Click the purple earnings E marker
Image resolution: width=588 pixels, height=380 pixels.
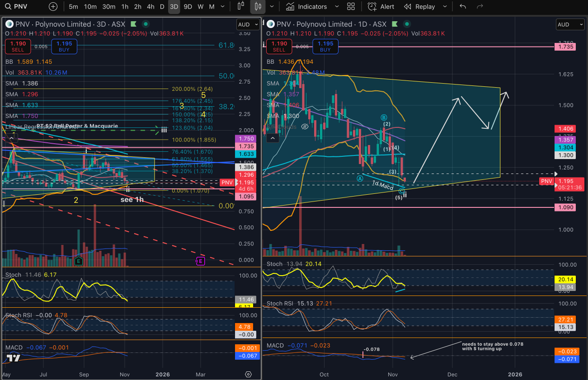(200, 261)
